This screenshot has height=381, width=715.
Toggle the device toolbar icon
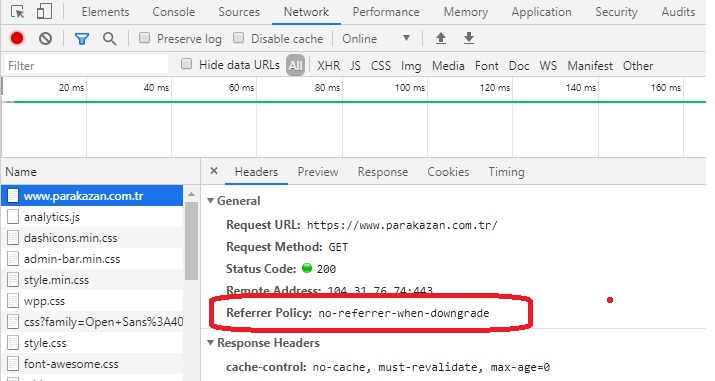click(44, 11)
